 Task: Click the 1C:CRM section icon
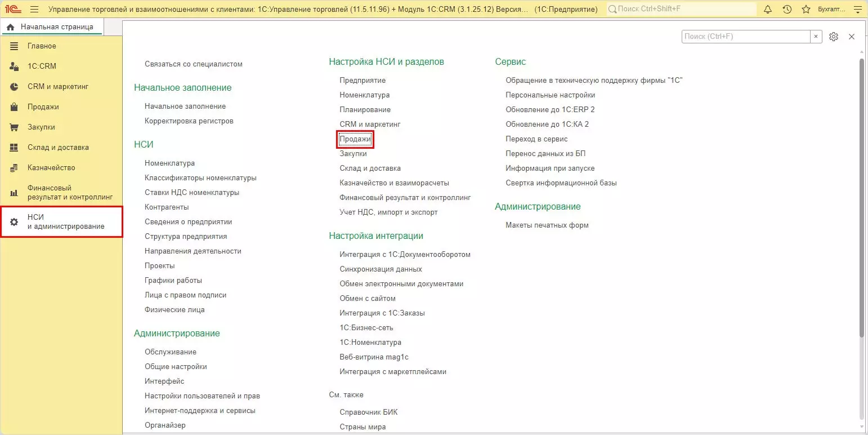pyautogui.click(x=15, y=66)
